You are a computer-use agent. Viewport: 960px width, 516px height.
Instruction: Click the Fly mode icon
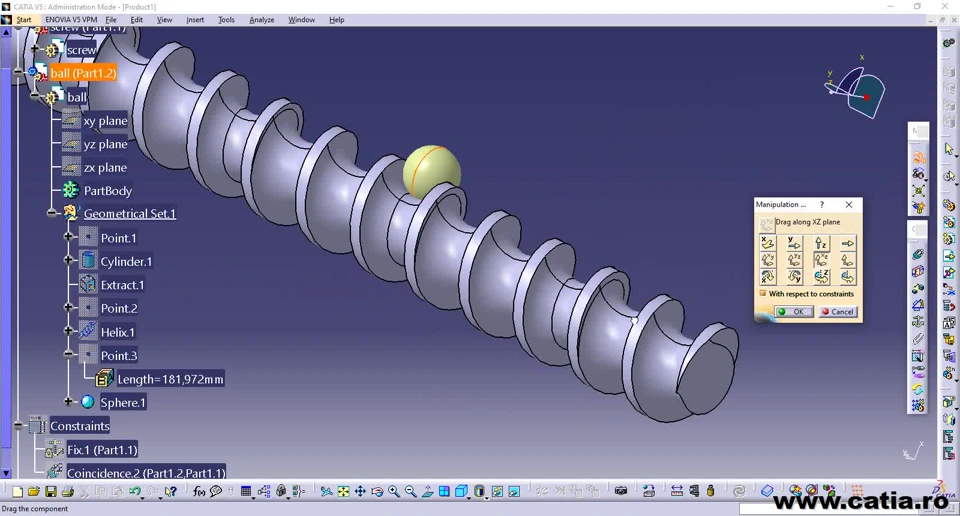[326, 491]
